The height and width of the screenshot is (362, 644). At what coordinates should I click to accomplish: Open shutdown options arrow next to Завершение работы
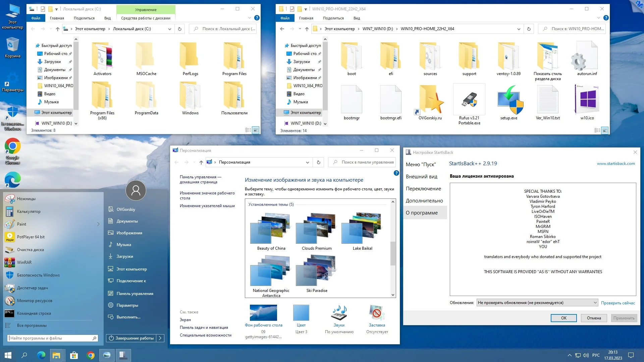(160, 338)
